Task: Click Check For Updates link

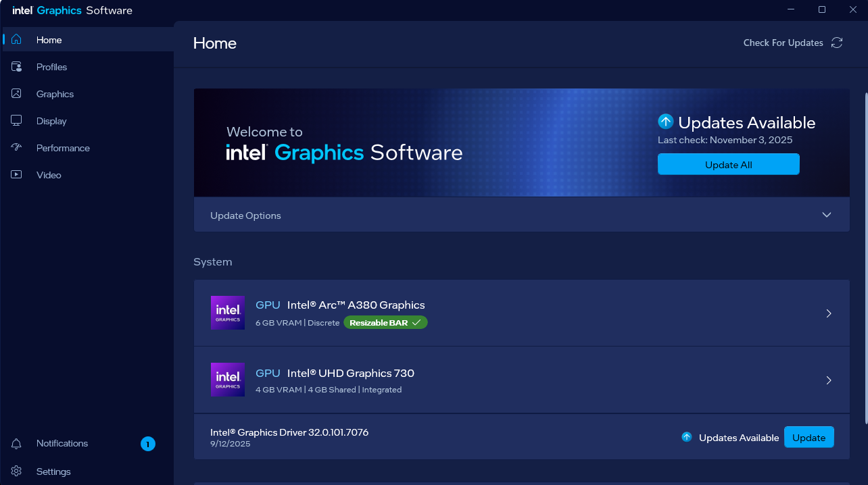Action: 783,43
